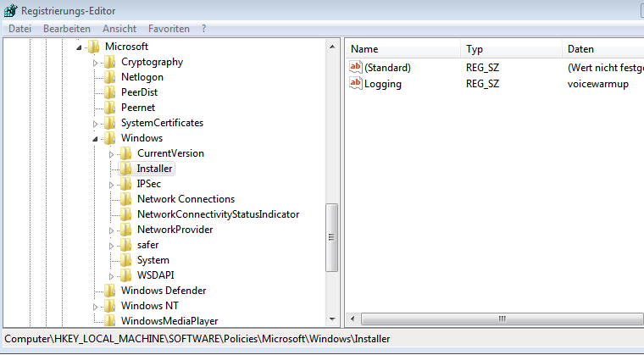Click the Registry Editor title bar icon
The height and width of the screenshot is (355, 644).
[x=11, y=10]
